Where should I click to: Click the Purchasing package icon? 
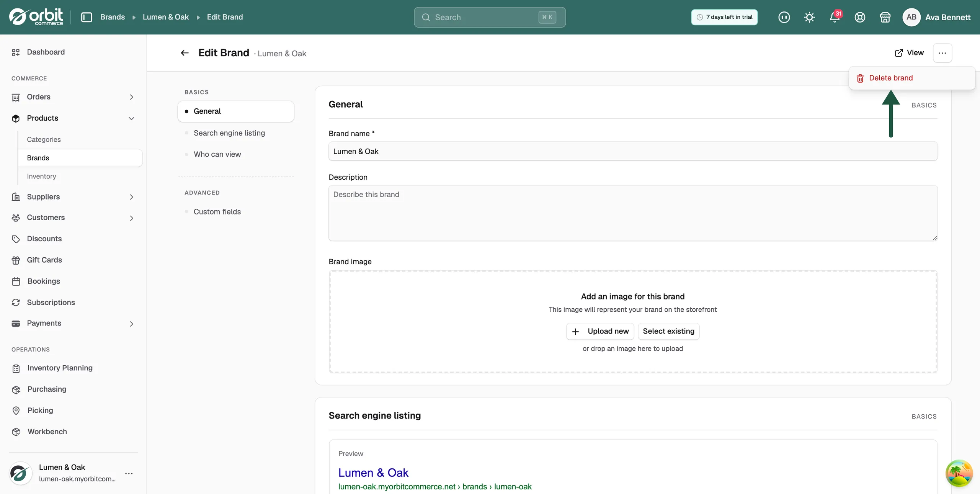16,389
